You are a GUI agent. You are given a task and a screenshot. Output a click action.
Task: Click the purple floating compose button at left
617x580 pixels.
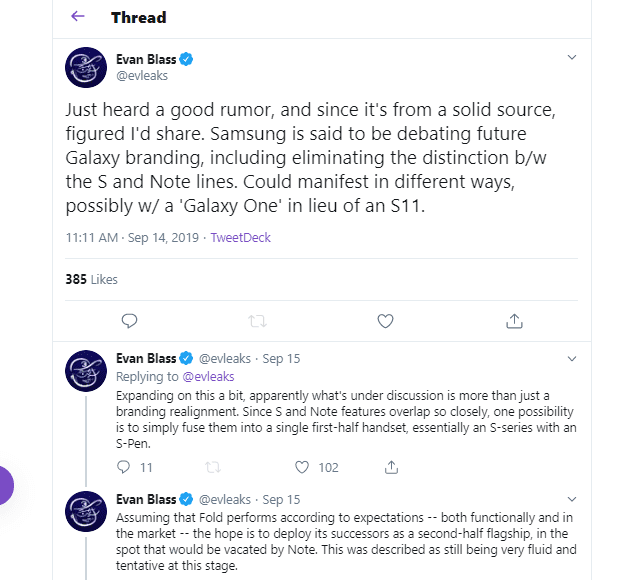click(x=4, y=486)
